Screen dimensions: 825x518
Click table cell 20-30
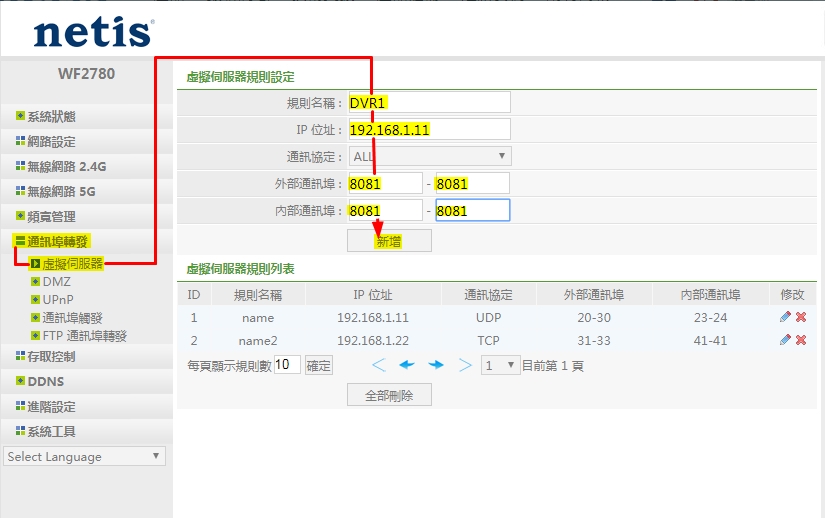click(x=594, y=318)
